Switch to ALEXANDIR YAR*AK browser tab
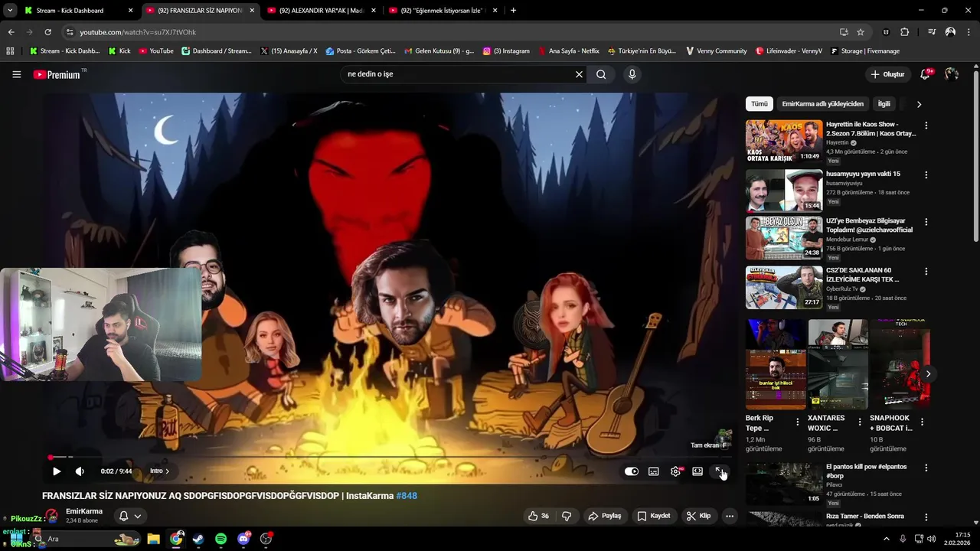 (320, 11)
